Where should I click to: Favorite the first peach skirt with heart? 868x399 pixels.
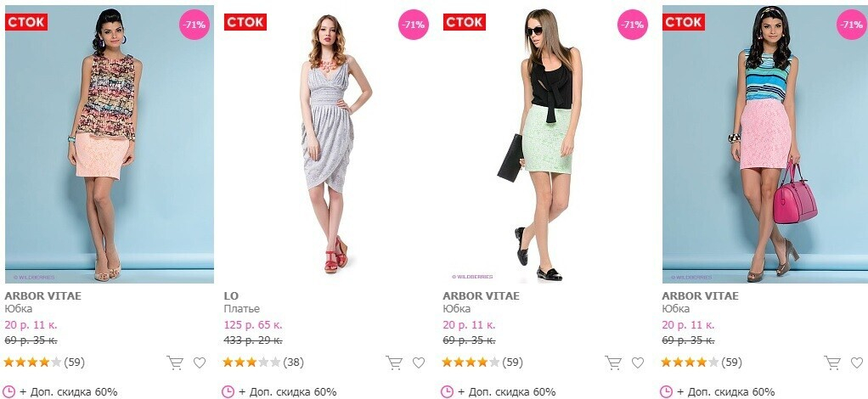[200, 362]
